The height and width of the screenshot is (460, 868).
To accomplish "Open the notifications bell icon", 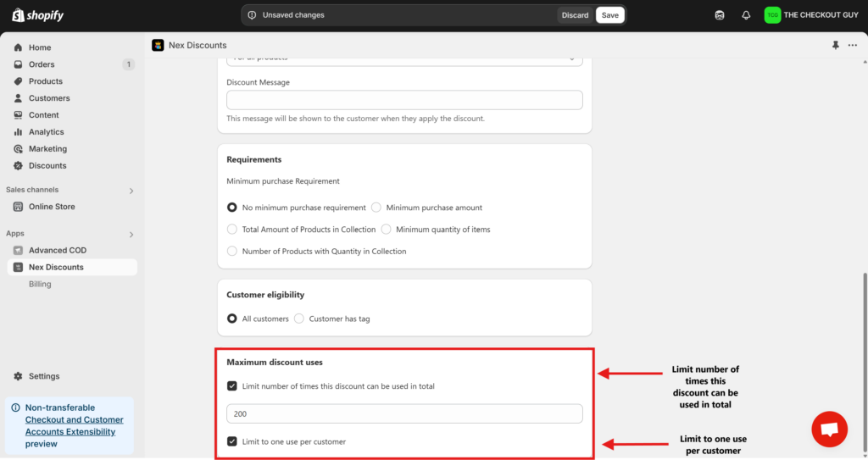I will click(746, 15).
